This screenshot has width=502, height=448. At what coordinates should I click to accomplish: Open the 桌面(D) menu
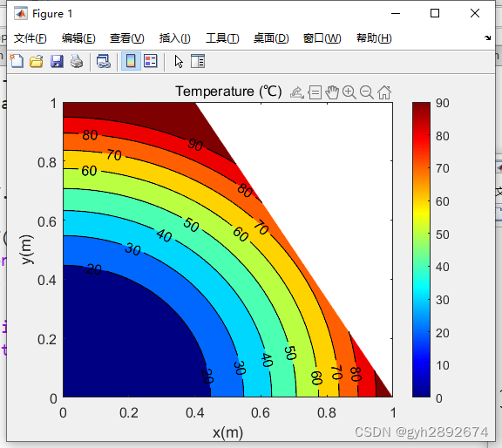(271, 38)
